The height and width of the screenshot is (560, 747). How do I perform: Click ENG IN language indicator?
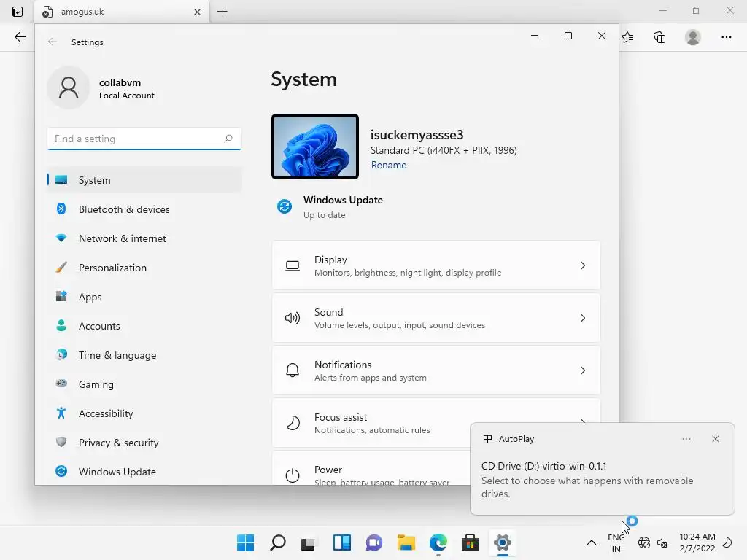click(x=616, y=542)
